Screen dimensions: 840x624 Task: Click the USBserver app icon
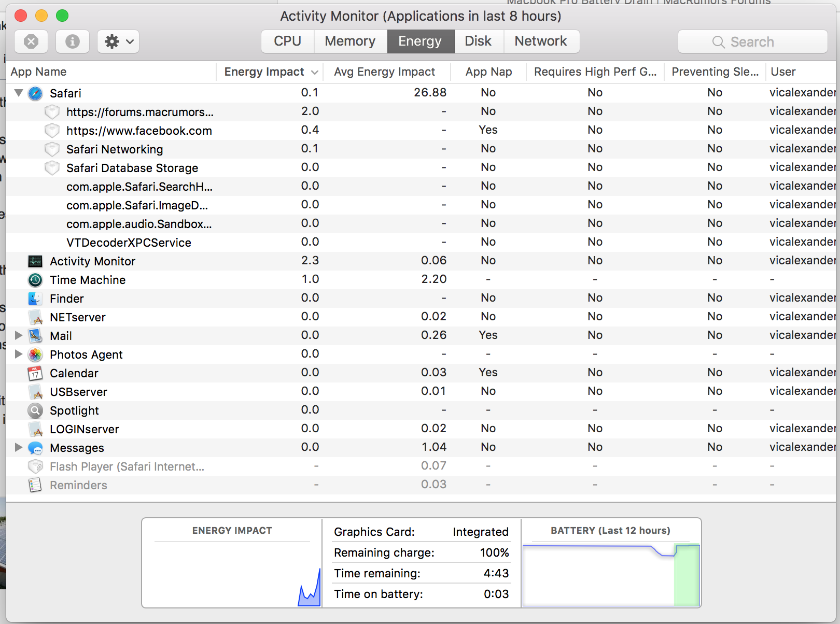[x=35, y=392]
